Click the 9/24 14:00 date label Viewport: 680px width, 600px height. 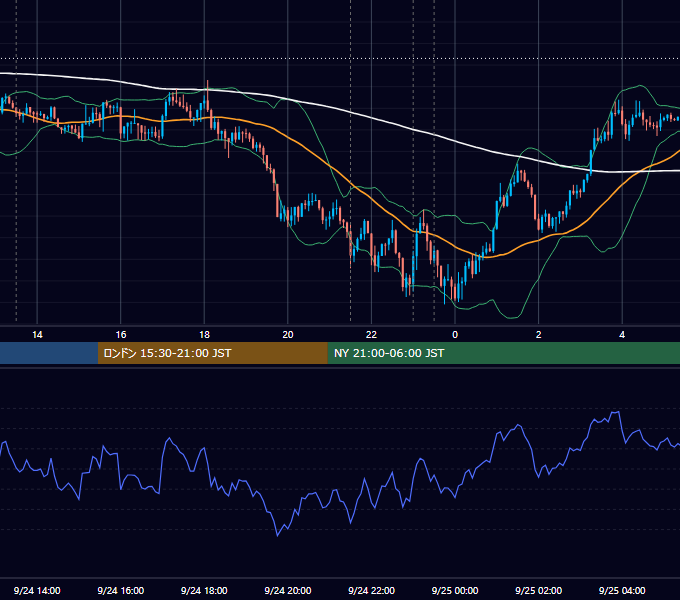point(37,590)
